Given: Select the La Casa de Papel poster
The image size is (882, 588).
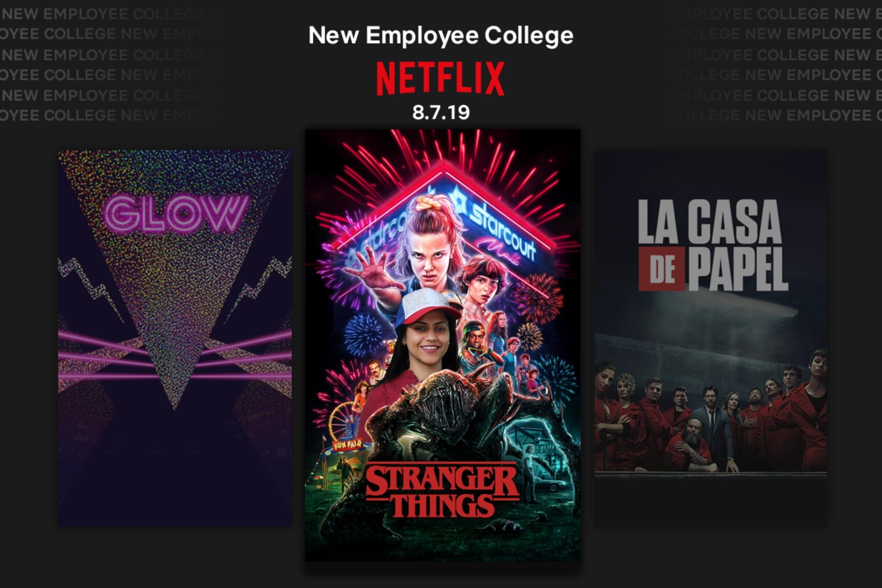Looking at the screenshot, I should click(711, 338).
